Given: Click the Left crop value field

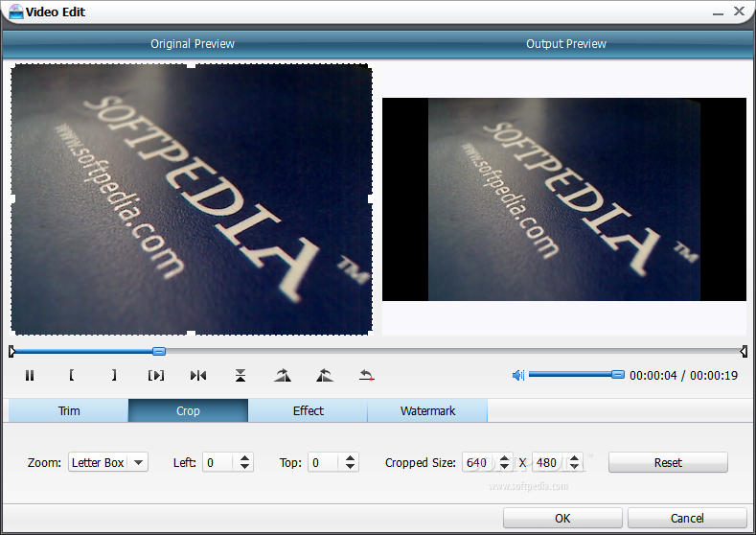Looking at the screenshot, I should point(218,463).
